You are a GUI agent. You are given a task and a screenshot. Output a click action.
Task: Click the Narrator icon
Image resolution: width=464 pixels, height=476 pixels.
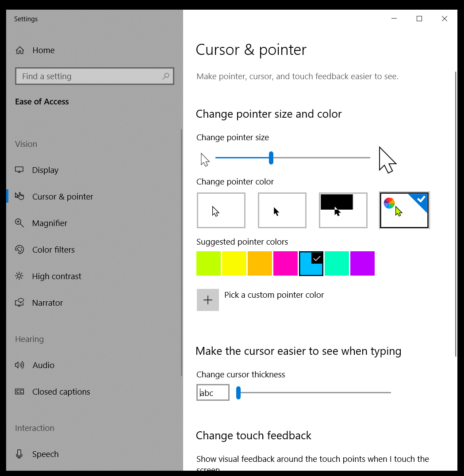(19, 303)
